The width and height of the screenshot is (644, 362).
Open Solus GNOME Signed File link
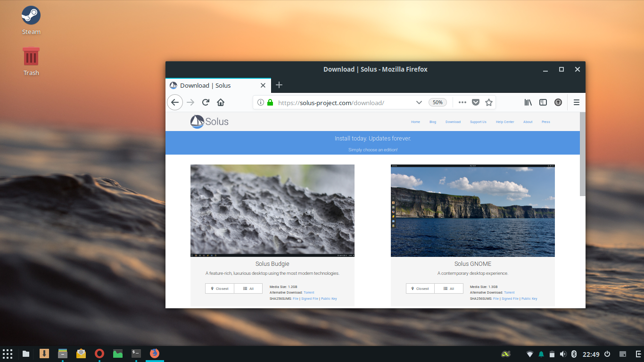(510, 299)
